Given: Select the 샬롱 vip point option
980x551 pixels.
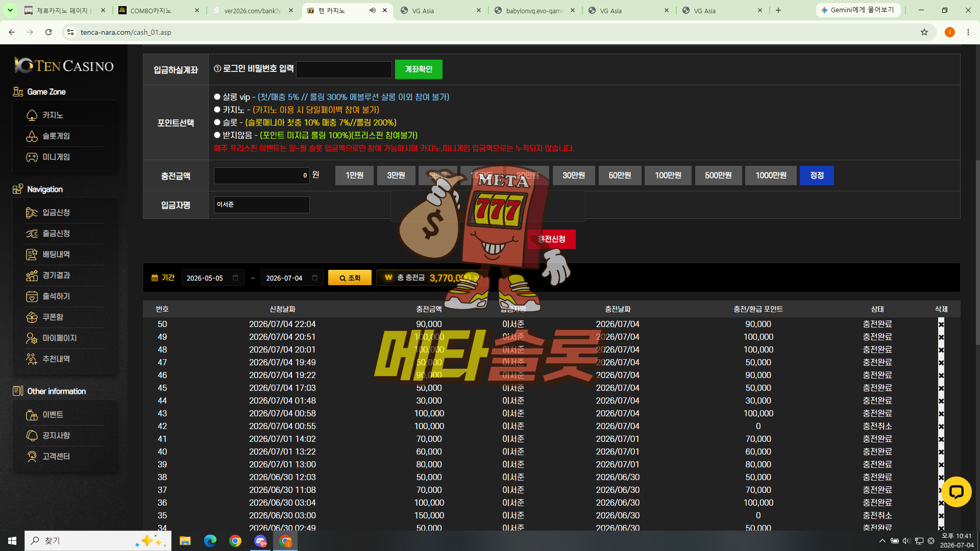Looking at the screenshot, I should [x=217, y=97].
